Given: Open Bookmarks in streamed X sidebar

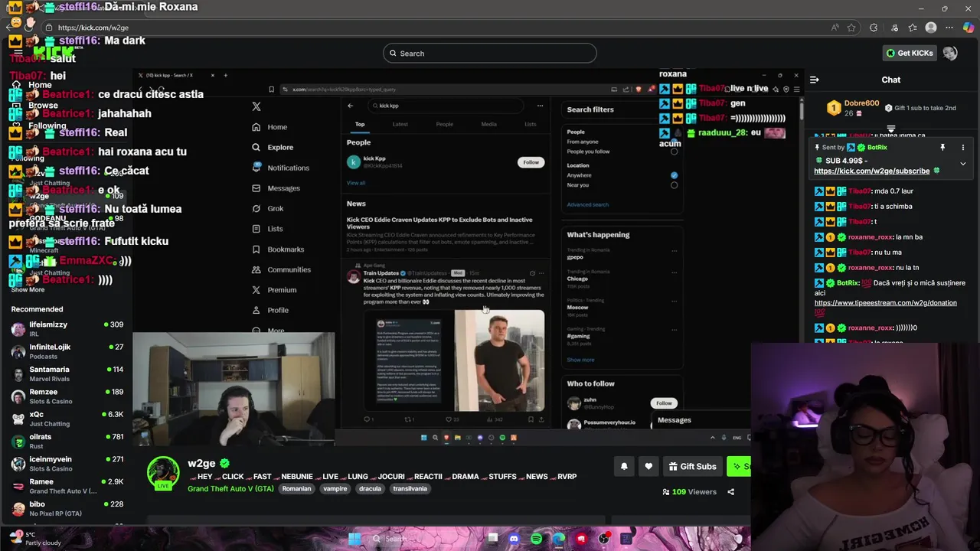Looking at the screenshot, I should (x=278, y=249).
